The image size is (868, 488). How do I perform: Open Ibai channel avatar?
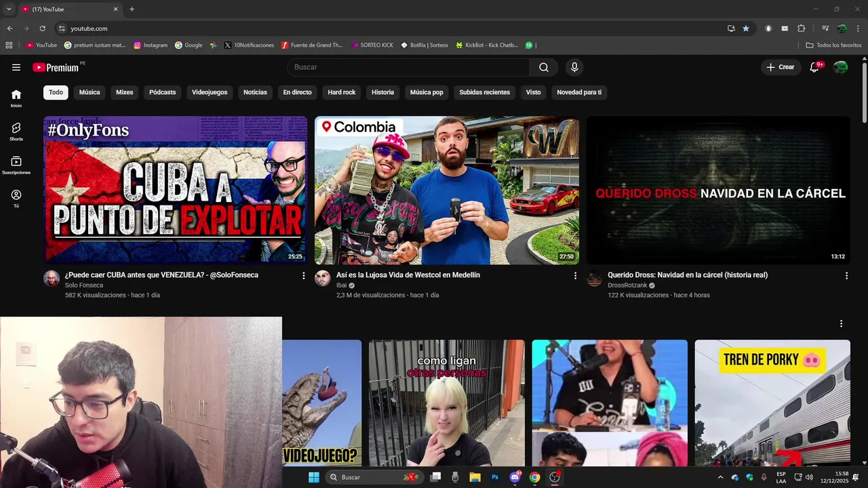pos(323,279)
